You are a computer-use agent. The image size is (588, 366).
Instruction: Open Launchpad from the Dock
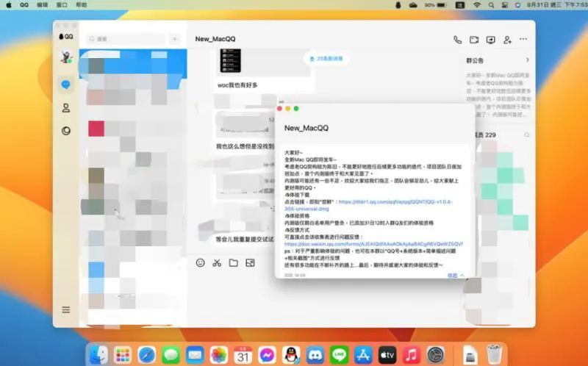123,354
